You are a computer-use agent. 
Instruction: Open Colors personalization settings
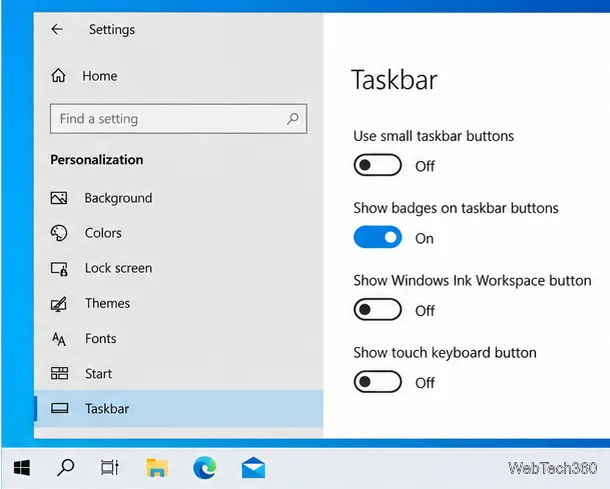point(179,233)
